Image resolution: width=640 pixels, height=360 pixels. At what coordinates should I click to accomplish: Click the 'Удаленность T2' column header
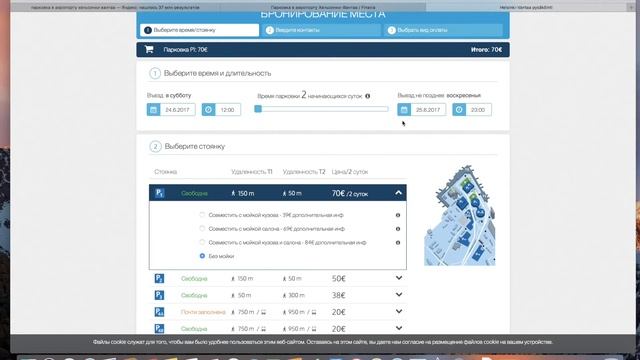click(304, 172)
